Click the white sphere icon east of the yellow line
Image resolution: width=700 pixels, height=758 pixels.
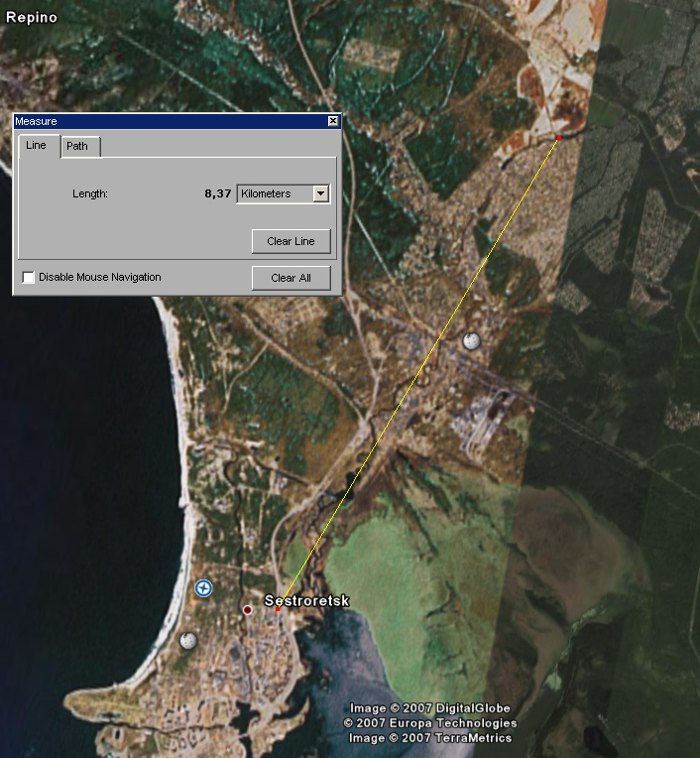[472, 341]
